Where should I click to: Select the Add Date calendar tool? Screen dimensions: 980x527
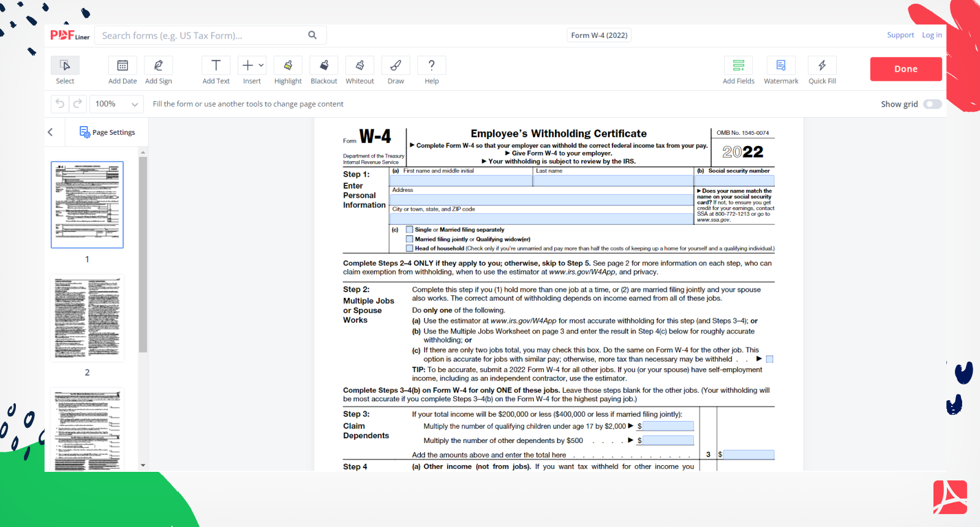(123, 66)
